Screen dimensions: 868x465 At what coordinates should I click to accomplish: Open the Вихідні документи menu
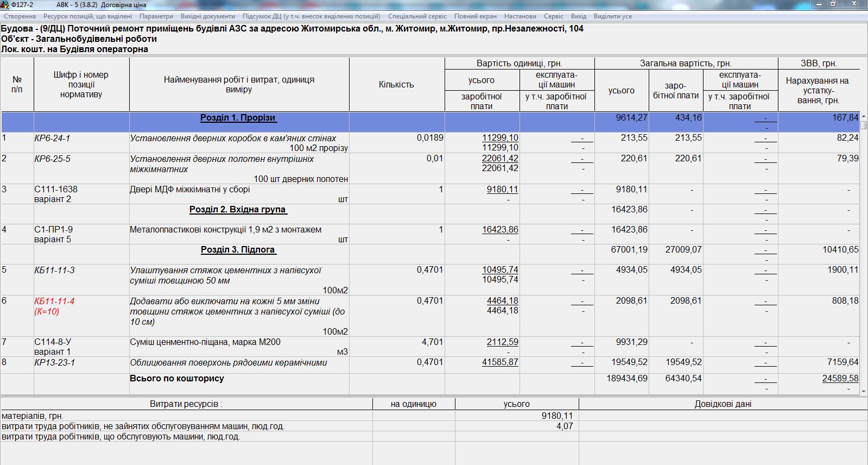pos(208,16)
